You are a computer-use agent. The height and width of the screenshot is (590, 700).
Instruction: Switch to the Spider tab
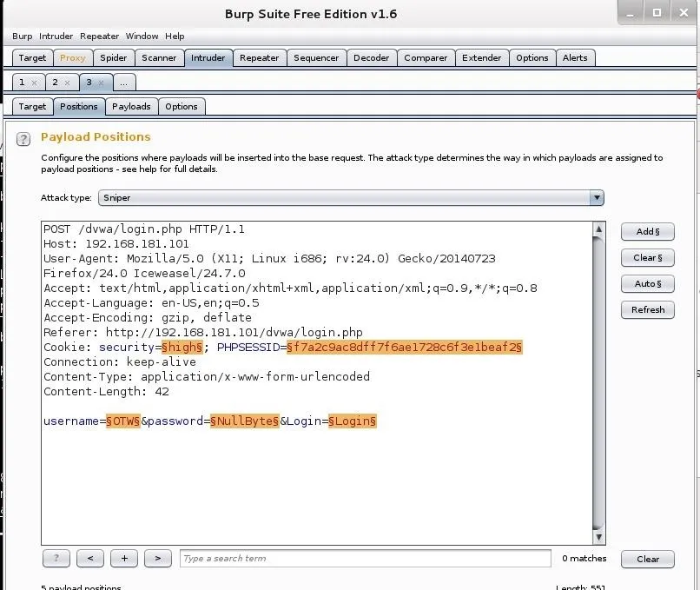(114, 57)
